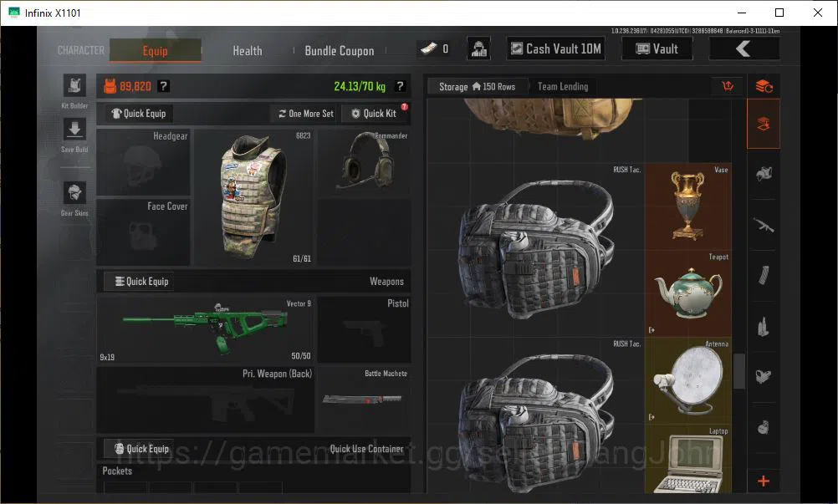Select the upper RUSH Tac. backpack

pyautogui.click(x=535, y=249)
